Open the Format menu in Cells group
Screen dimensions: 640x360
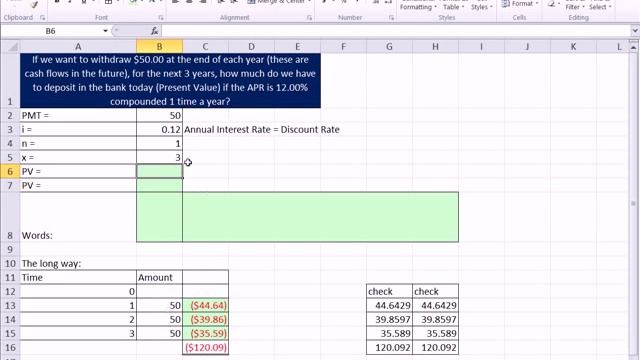pyautogui.click(x=520, y=4)
